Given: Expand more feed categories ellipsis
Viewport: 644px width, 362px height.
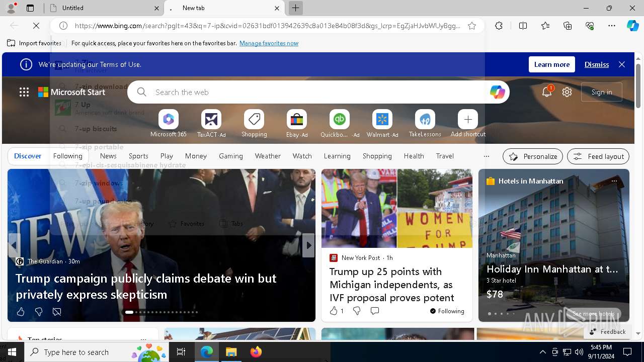Looking at the screenshot, I should click(x=487, y=156).
